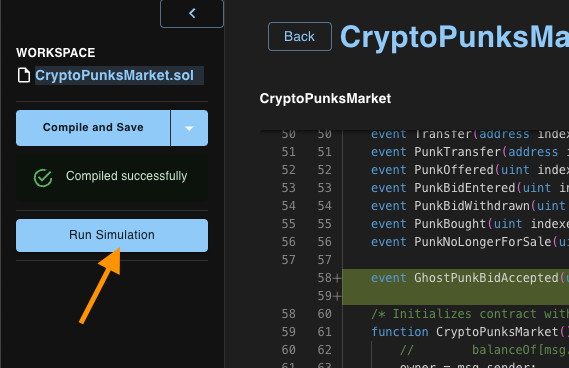Click the commented balanceOf line

484,350
